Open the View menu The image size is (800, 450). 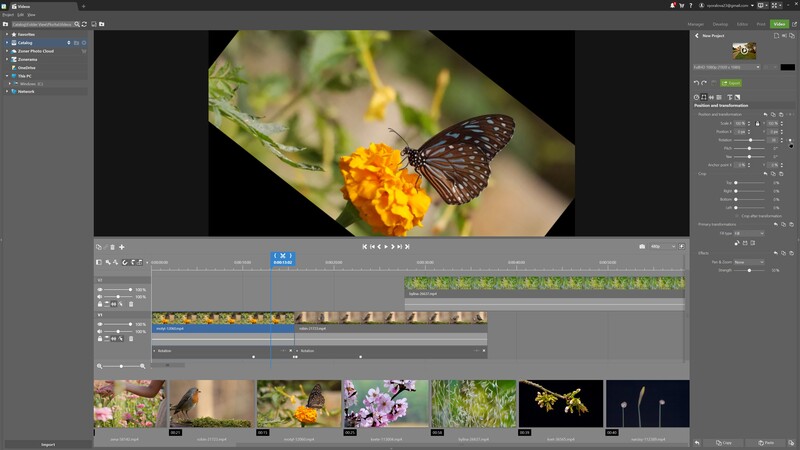[x=31, y=15]
